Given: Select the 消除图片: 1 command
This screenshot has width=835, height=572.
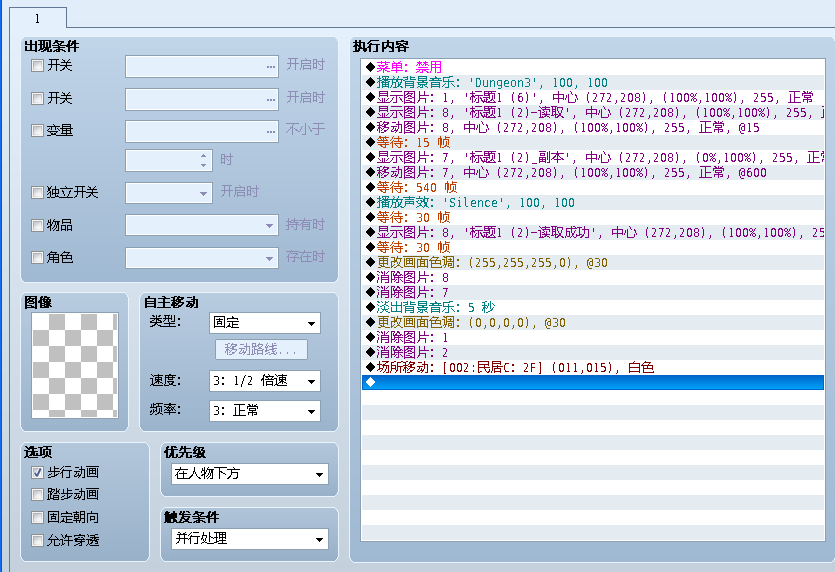Looking at the screenshot, I should 593,337.
